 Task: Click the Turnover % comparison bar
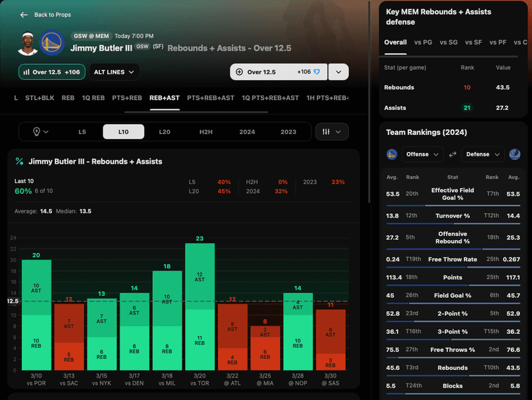pyautogui.click(x=453, y=223)
